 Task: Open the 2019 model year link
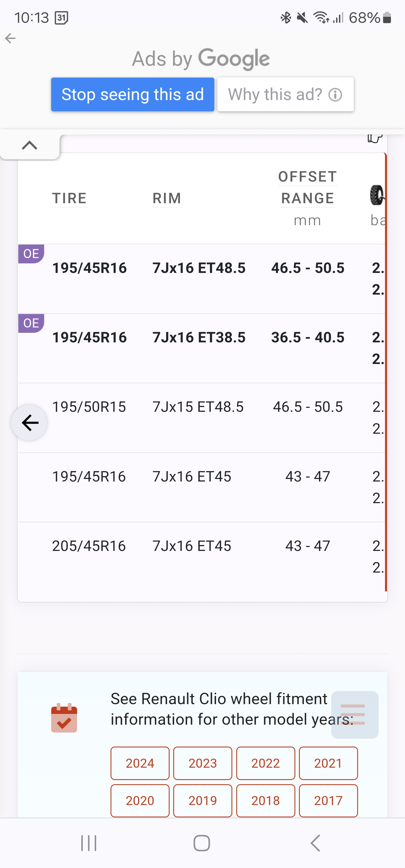click(x=203, y=801)
